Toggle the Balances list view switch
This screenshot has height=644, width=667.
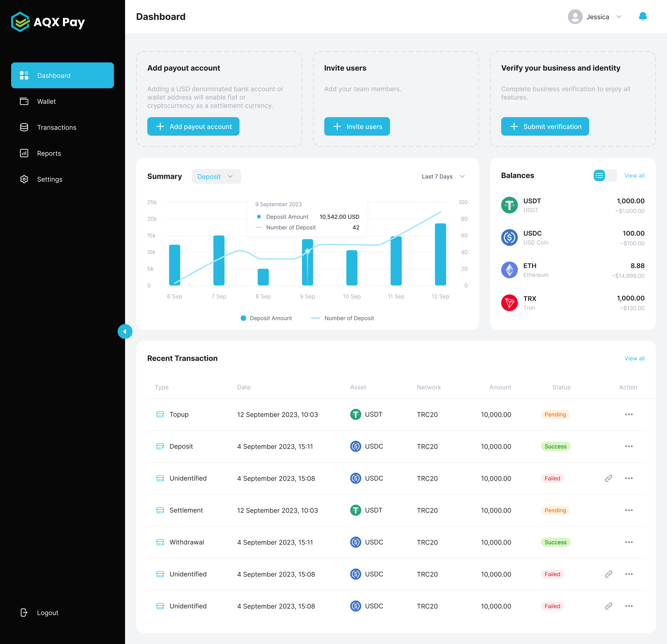[605, 175]
